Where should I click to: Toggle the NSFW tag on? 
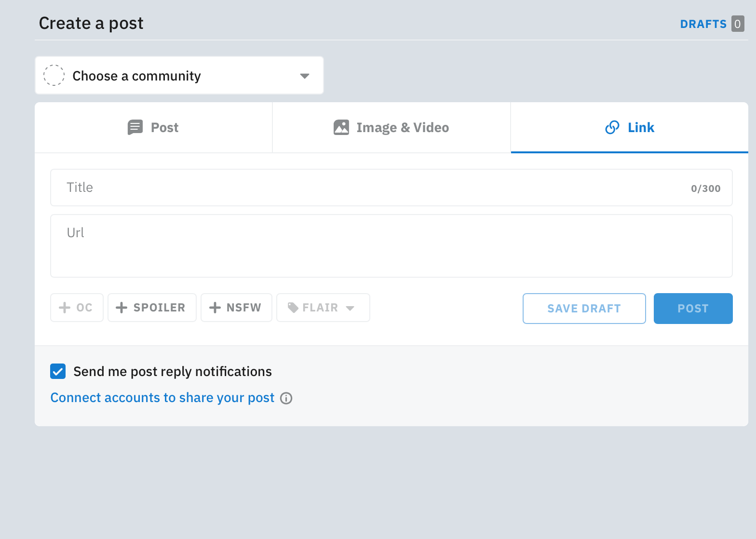coord(236,308)
